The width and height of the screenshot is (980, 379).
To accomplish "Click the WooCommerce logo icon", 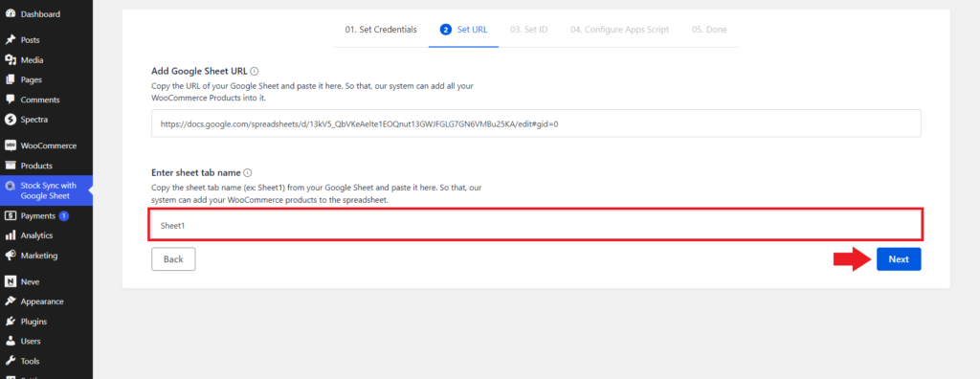I will tap(10, 145).
